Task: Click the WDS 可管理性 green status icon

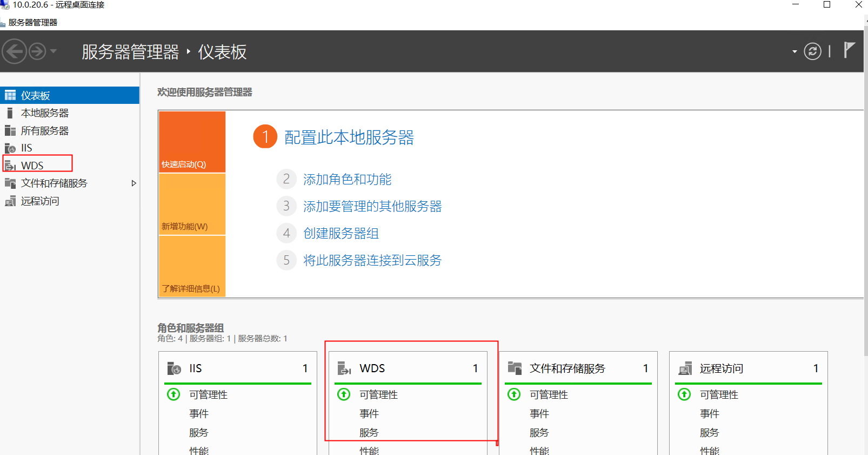Action: click(344, 394)
